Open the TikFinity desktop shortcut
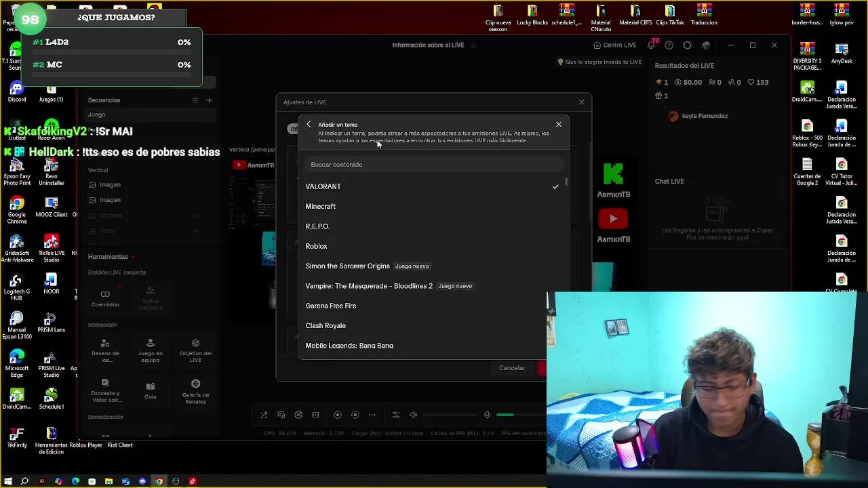This screenshot has height=488, width=868. 17,438
